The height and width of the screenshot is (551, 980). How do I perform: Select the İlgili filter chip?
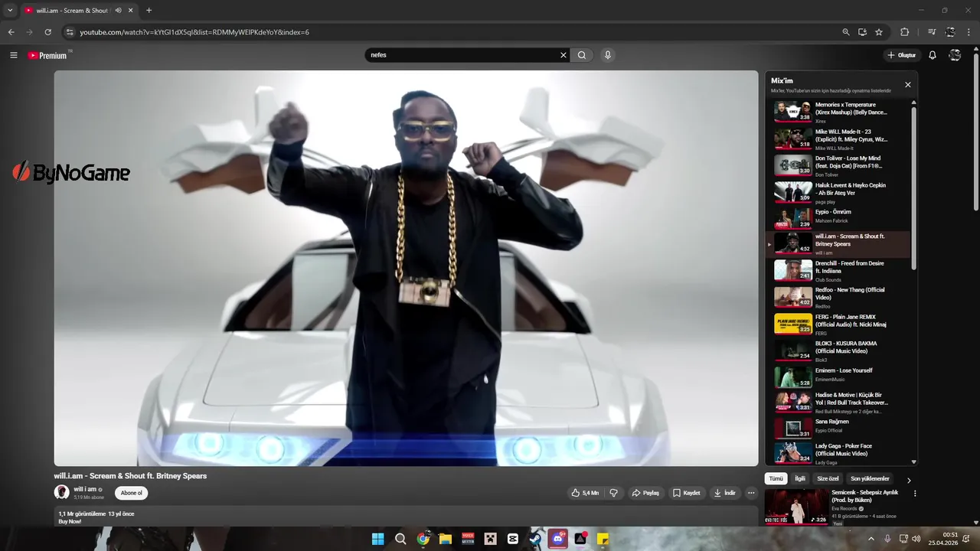(x=799, y=479)
